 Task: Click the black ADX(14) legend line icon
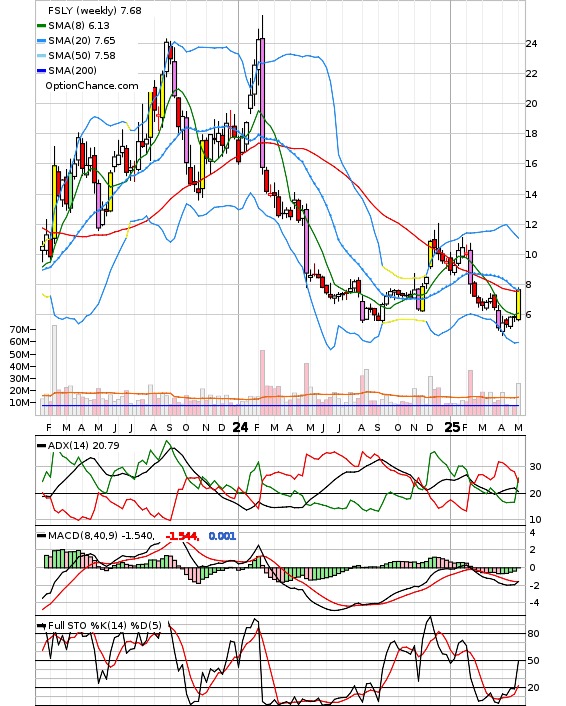click(x=41, y=446)
